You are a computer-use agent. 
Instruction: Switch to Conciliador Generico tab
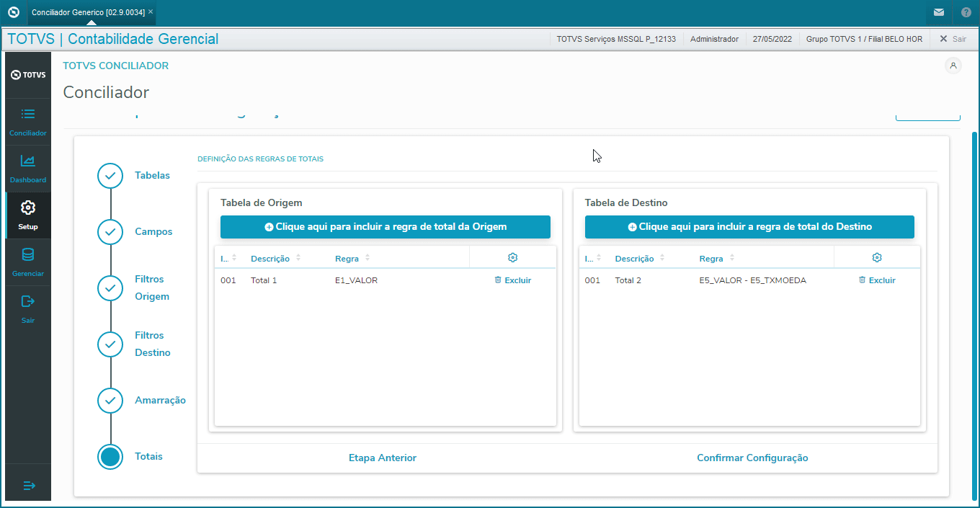(x=88, y=13)
